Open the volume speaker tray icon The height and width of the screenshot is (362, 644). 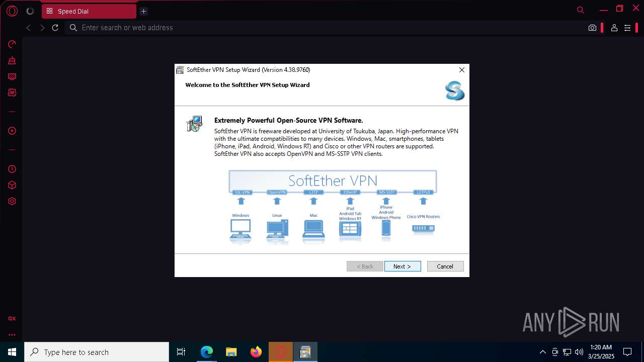pyautogui.click(x=579, y=352)
